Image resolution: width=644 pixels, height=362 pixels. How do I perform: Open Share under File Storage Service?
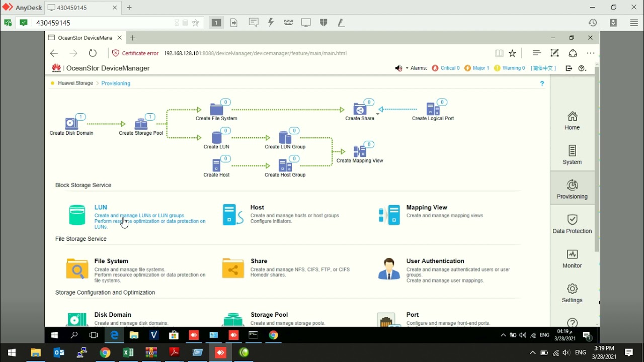tap(259, 261)
